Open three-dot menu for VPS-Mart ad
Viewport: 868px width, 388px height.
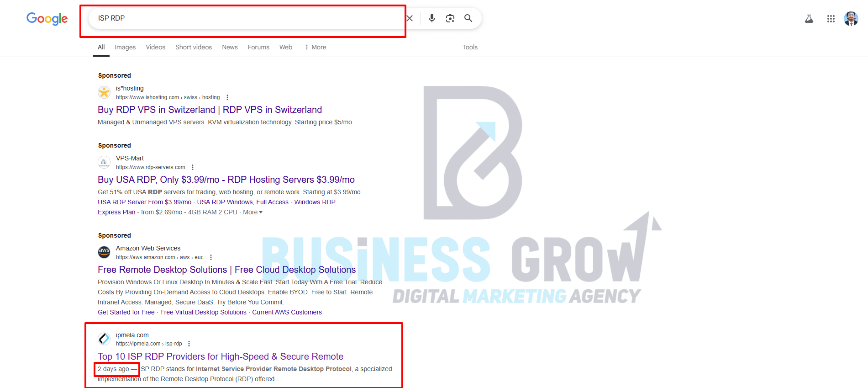(x=193, y=167)
